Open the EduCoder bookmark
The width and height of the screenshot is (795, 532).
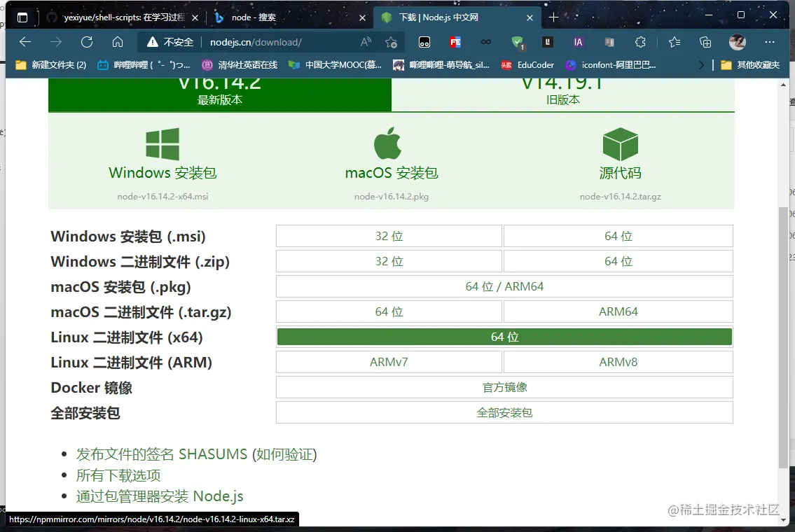pos(528,65)
